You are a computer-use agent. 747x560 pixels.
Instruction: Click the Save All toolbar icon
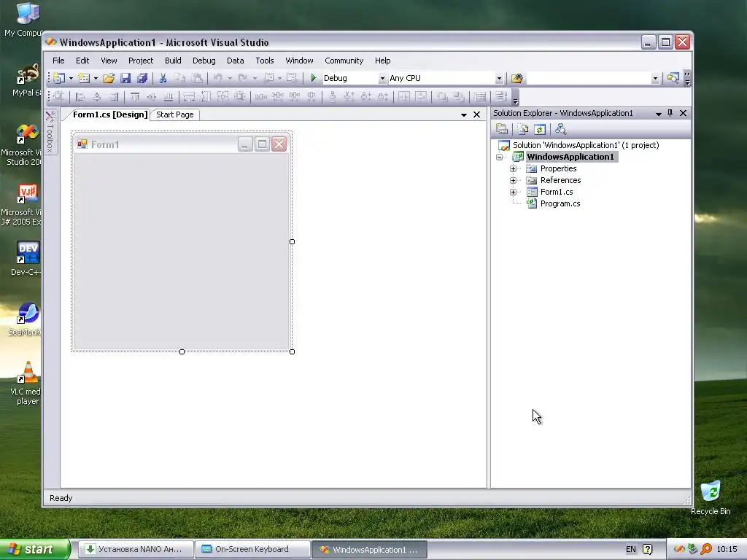142,78
